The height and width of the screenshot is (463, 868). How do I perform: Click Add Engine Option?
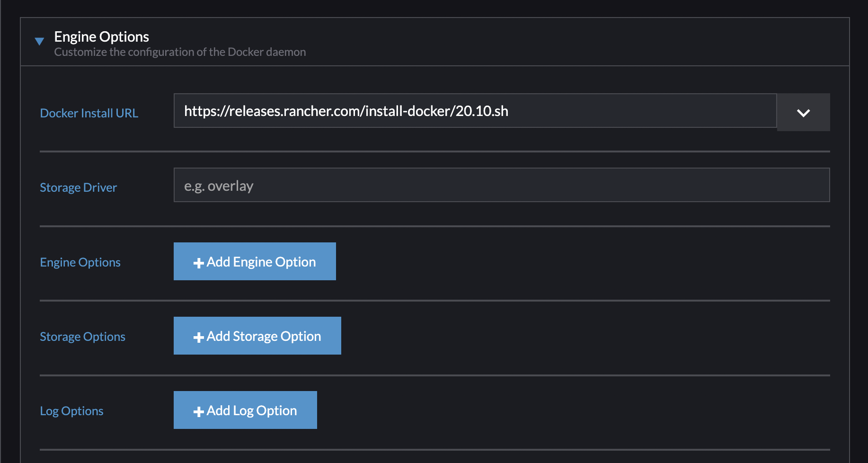[x=255, y=261]
